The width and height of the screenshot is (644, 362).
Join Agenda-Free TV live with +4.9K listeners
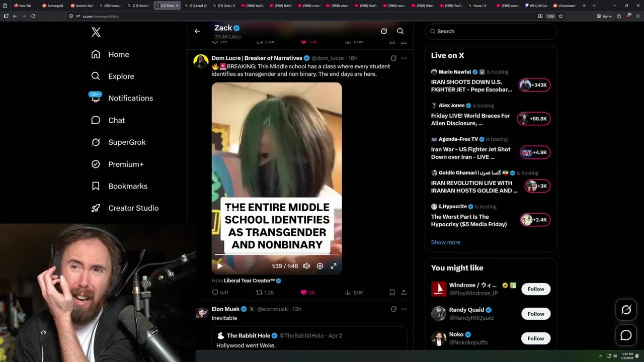point(535,152)
